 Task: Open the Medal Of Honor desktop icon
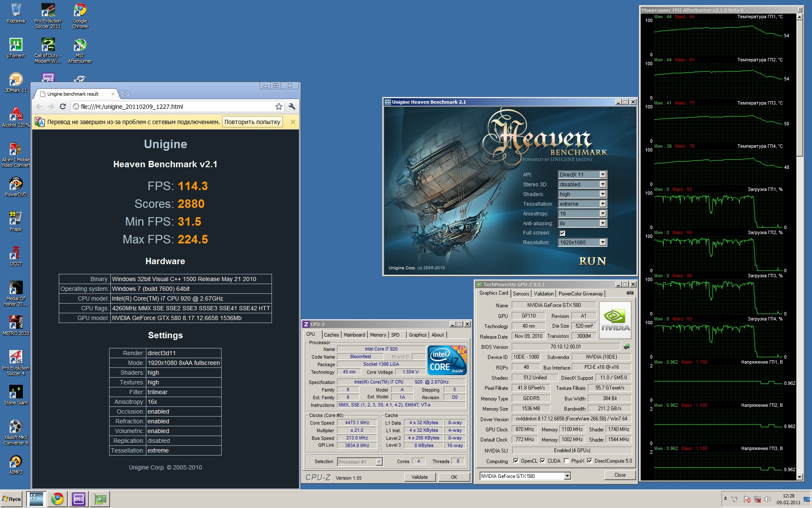pyautogui.click(x=16, y=294)
